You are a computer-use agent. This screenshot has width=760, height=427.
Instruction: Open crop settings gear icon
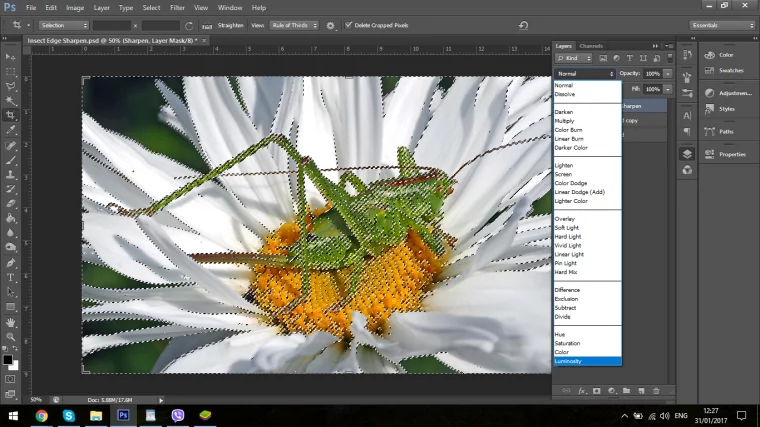(330, 26)
